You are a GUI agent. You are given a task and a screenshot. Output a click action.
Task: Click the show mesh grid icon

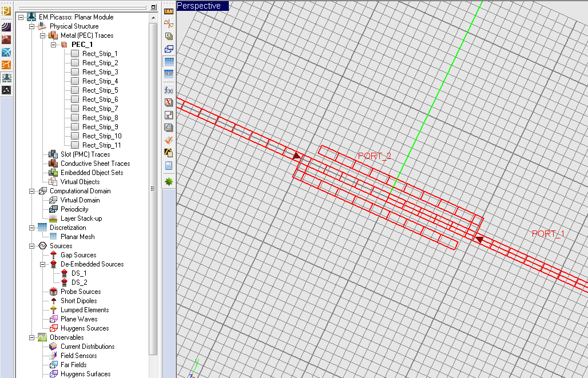click(169, 61)
